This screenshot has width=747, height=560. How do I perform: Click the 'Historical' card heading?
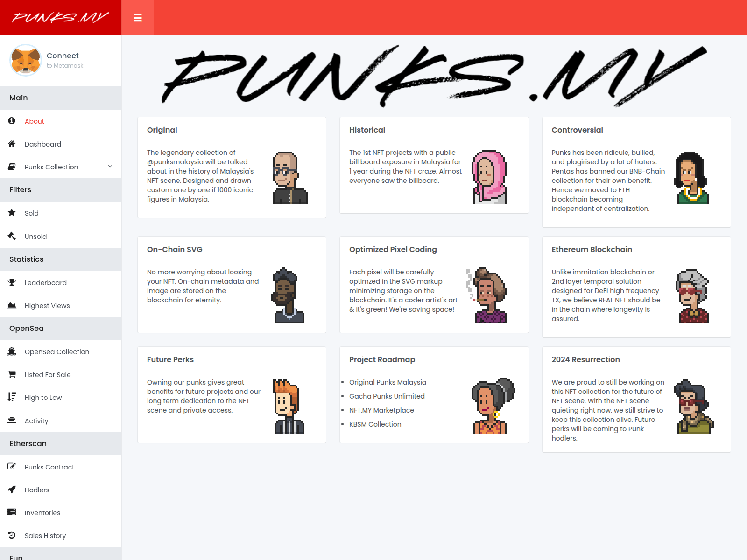pyautogui.click(x=367, y=130)
